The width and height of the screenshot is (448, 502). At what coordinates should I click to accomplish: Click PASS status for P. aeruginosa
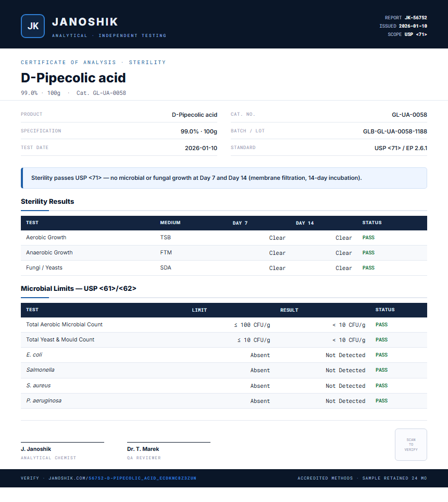pyautogui.click(x=381, y=401)
